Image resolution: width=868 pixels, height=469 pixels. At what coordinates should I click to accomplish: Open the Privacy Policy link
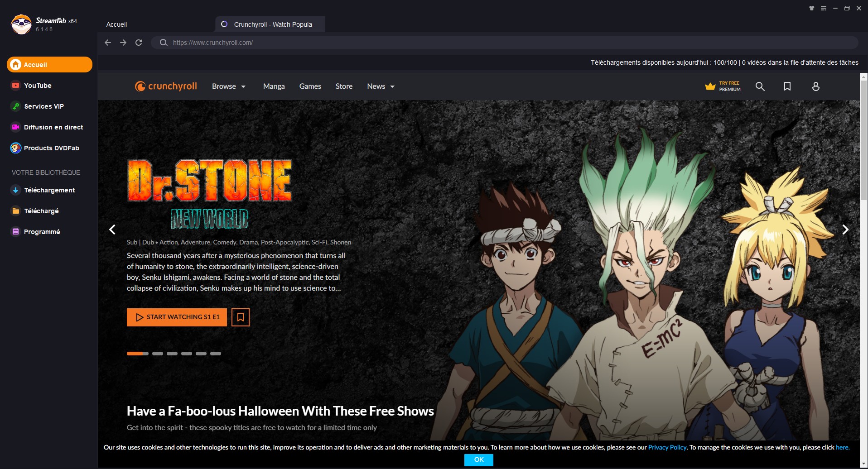667,447
